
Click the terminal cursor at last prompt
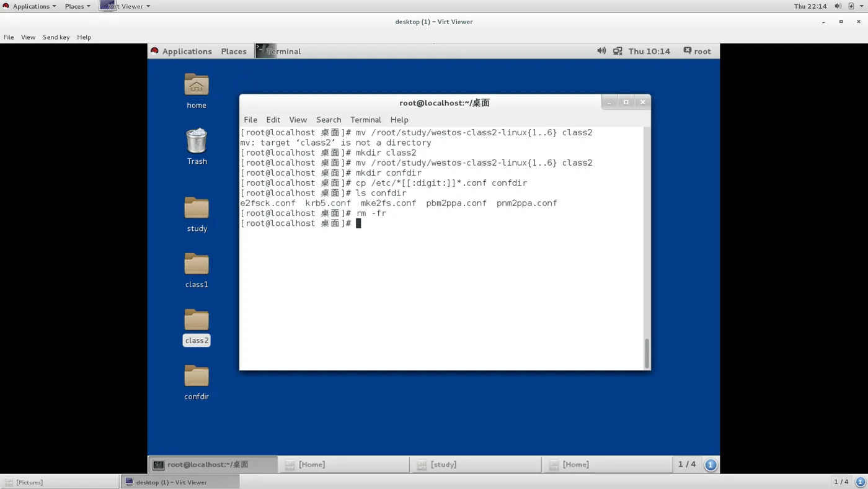[x=358, y=223]
